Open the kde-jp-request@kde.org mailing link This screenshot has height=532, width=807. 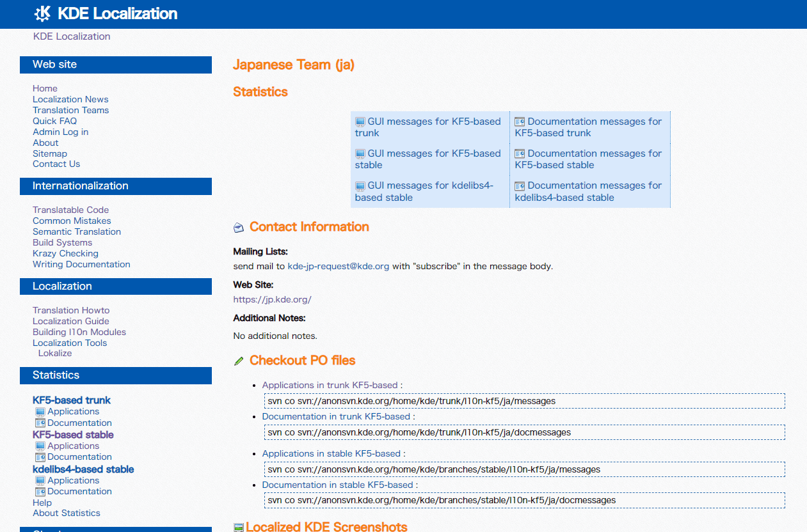click(338, 266)
